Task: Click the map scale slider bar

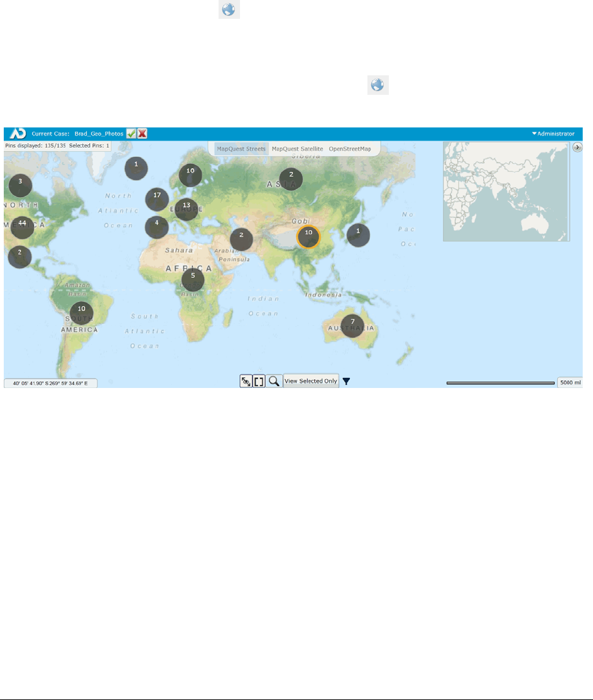Action: [x=501, y=383]
